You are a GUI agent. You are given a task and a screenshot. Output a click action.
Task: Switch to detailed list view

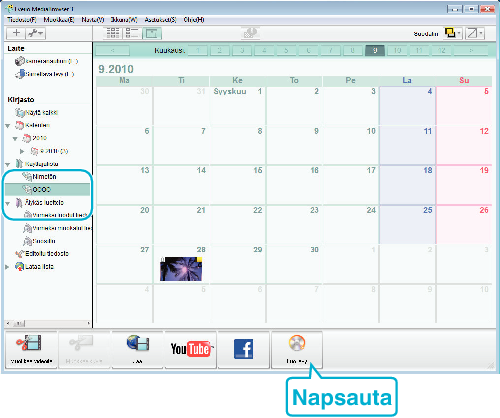[x=132, y=33]
